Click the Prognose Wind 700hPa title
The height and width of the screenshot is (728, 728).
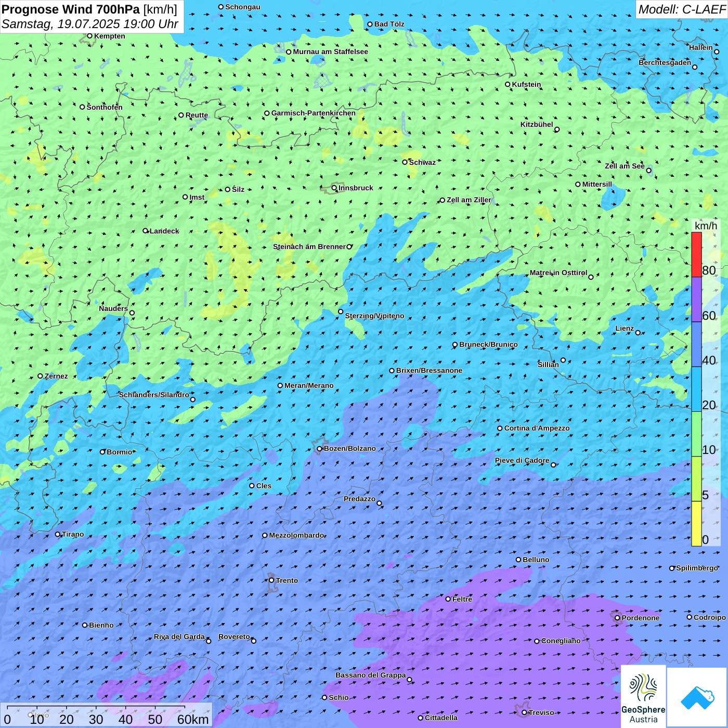pyautogui.click(x=89, y=9)
